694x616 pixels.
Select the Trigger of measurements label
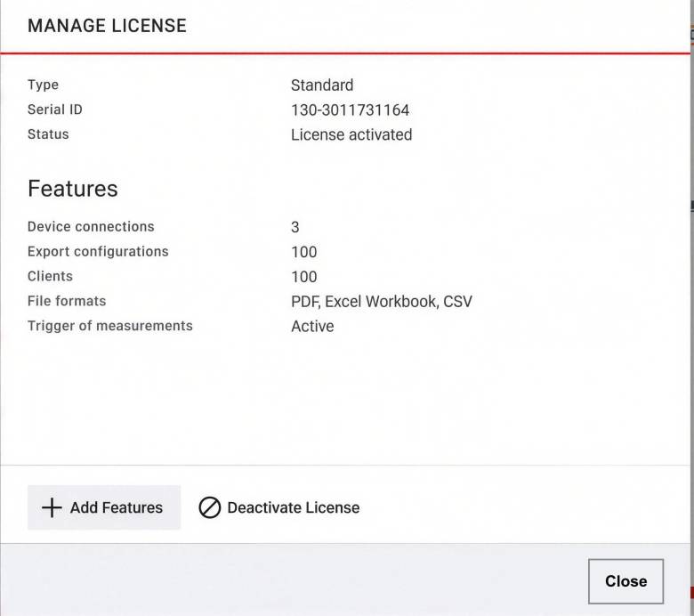(x=109, y=326)
